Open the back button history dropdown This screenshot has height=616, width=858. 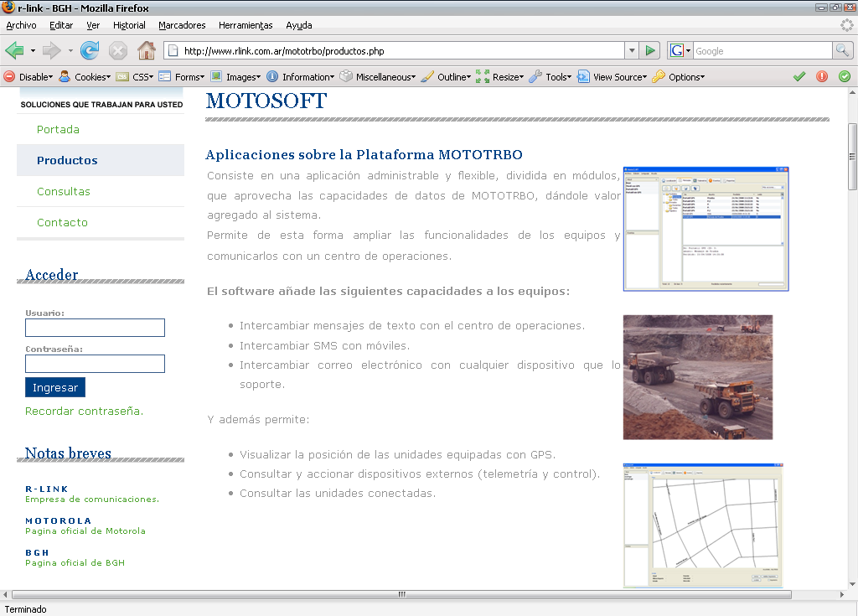coord(33,51)
